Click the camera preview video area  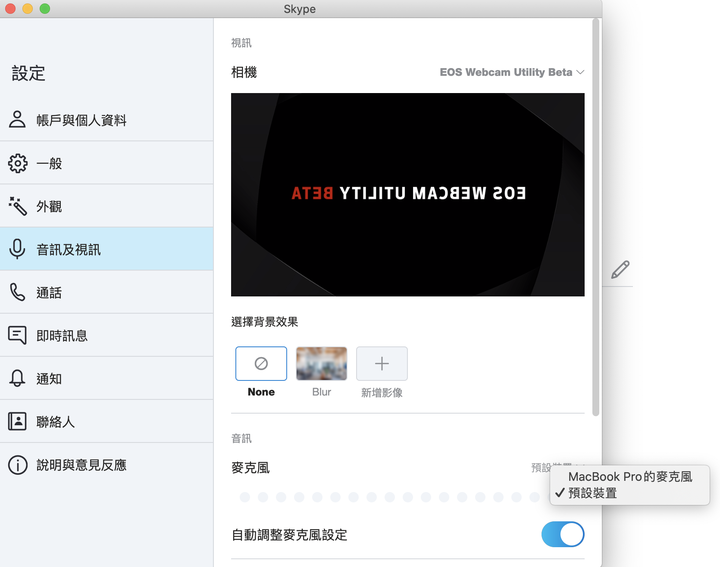(408, 195)
